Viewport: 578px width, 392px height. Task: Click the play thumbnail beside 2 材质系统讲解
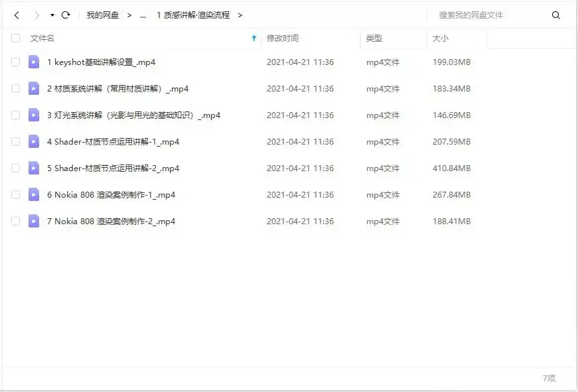pyautogui.click(x=34, y=88)
